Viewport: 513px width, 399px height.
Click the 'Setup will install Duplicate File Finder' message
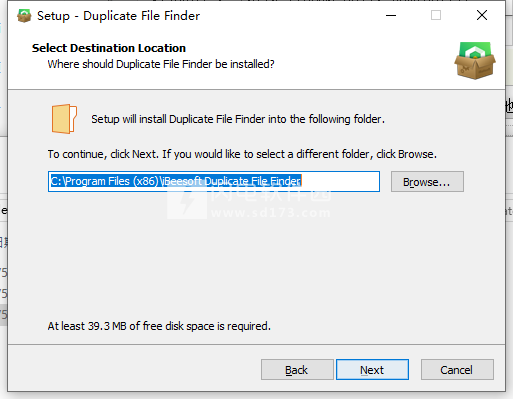[238, 119]
